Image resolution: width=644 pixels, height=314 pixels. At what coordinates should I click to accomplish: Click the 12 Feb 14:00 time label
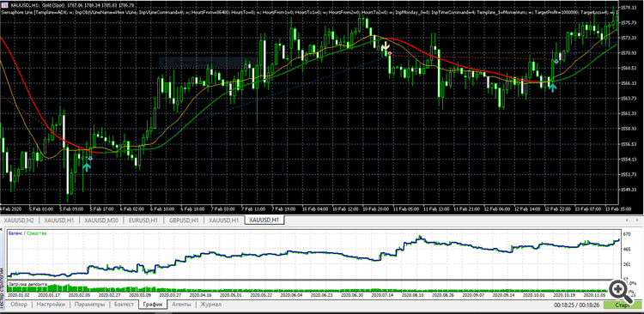527,209
